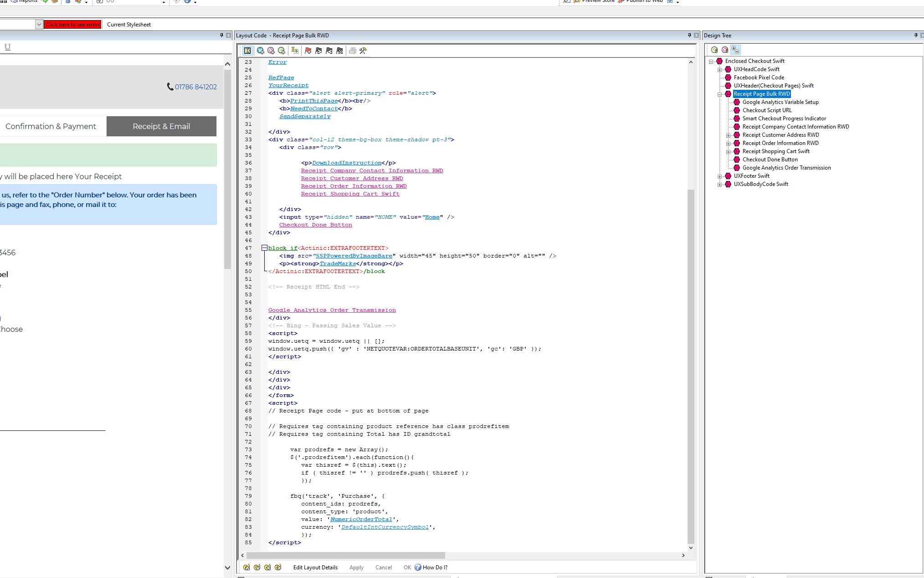Pin the left preview panel
924x578 pixels.
(222, 35)
